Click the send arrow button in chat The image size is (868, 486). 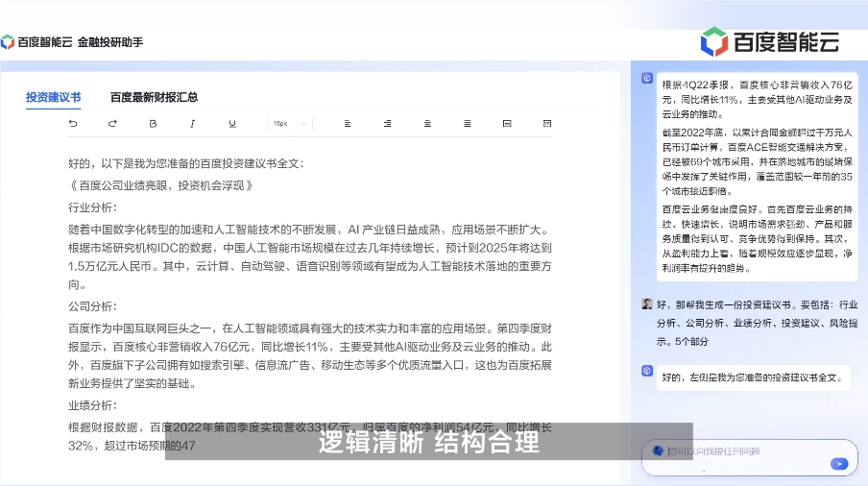[x=839, y=464]
